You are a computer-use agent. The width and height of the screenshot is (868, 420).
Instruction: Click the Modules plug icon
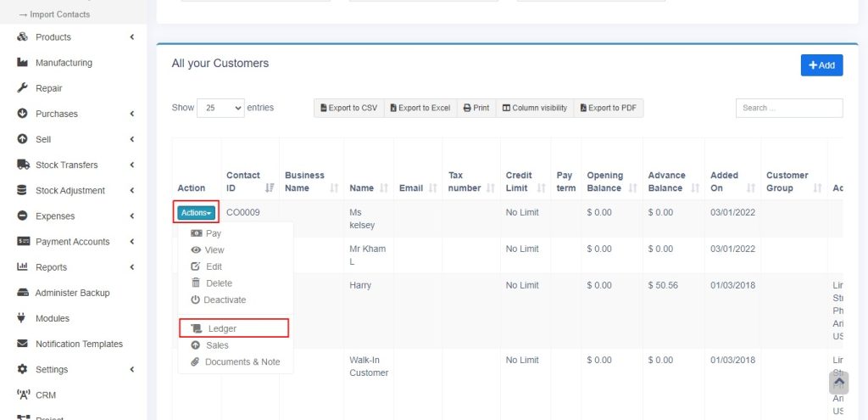click(23, 318)
